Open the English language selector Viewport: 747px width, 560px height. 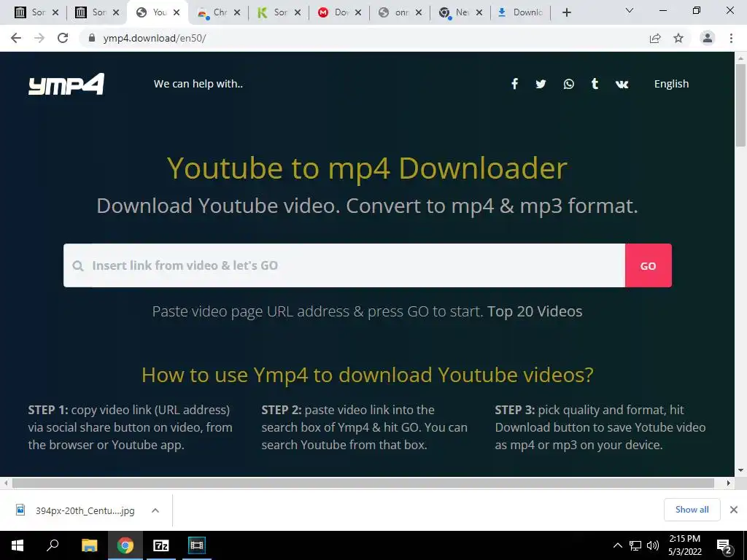671,84
